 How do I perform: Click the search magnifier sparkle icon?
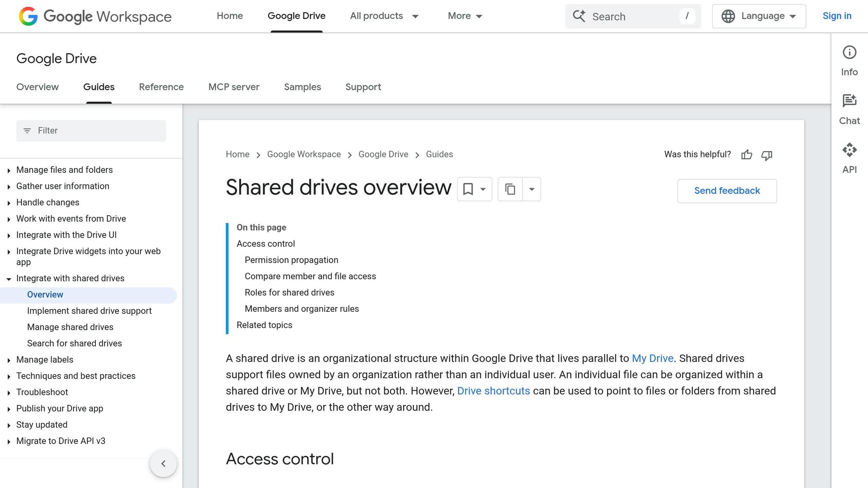coord(579,16)
